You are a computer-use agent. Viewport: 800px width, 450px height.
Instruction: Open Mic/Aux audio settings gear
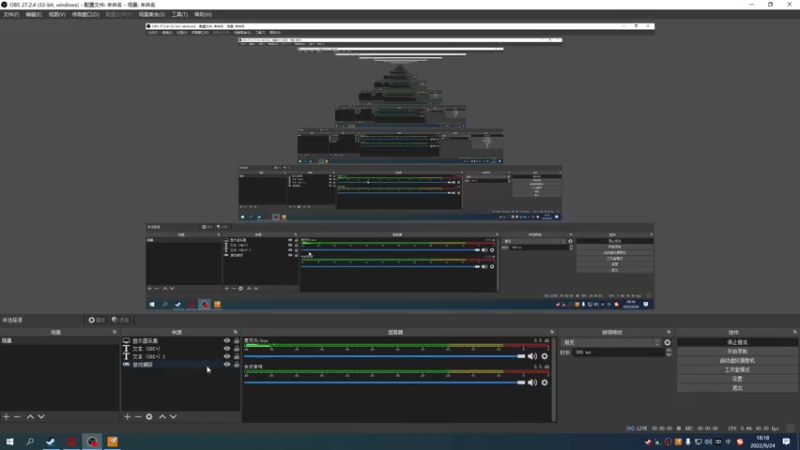click(x=544, y=356)
